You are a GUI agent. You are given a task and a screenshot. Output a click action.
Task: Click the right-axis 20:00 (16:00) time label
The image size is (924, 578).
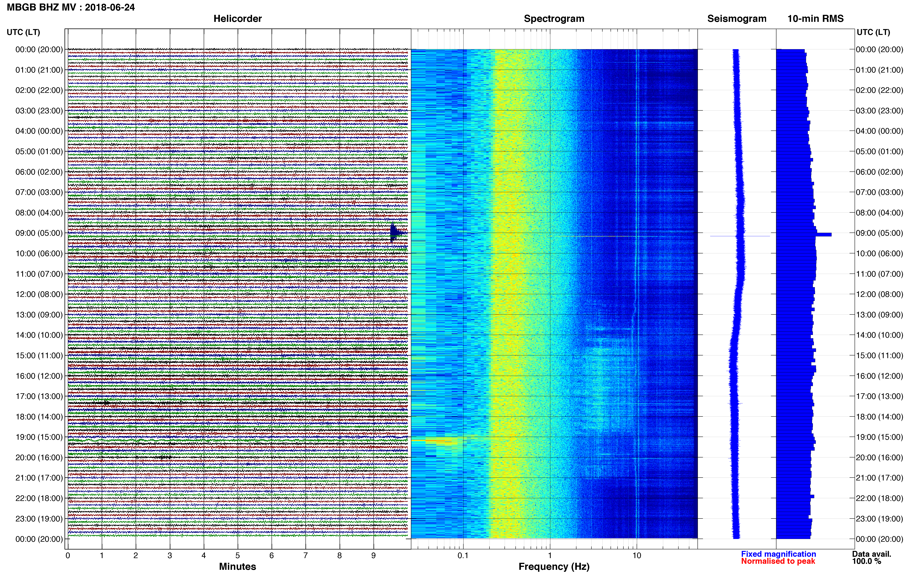pos(879,457)
